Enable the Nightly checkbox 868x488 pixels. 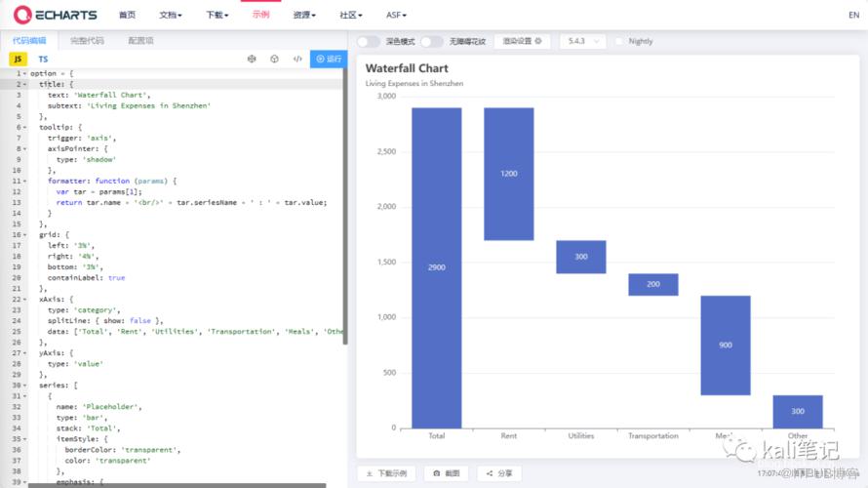[x=619, y=42]
